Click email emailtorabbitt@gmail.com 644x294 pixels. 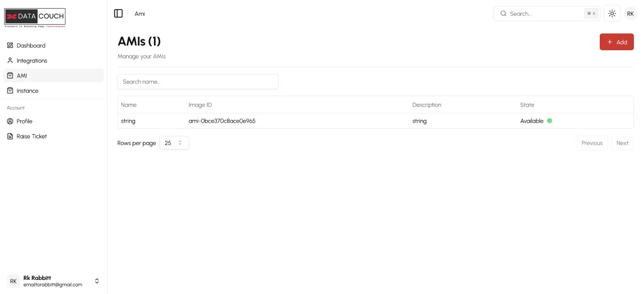pos(53,285)
